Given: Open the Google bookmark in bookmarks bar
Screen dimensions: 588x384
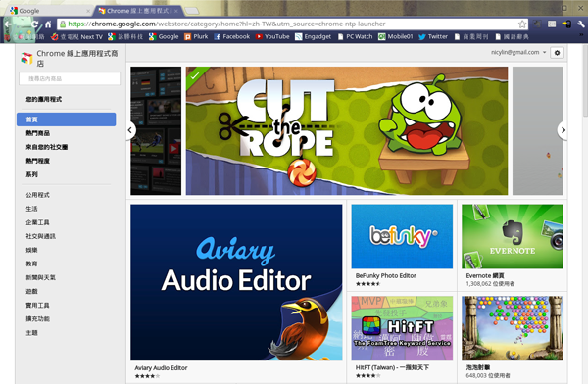Looking at the screenshot, I should click(164, 37).
